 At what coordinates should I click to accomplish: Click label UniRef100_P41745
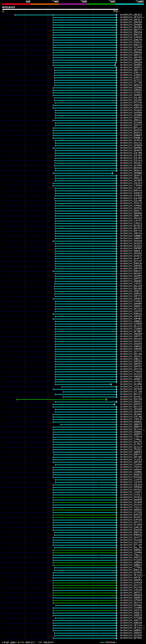(131, 588)
